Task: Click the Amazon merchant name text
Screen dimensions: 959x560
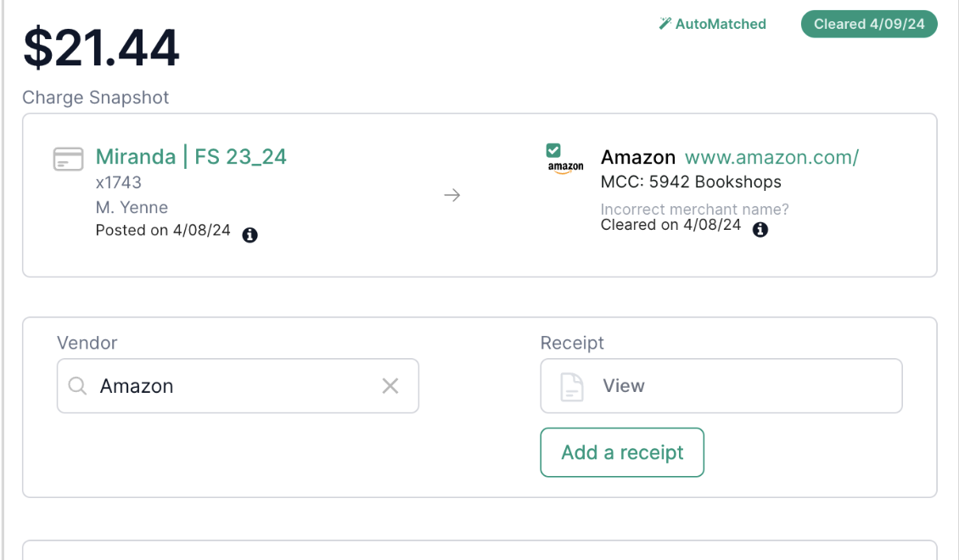Action: (x=638, y=157)
